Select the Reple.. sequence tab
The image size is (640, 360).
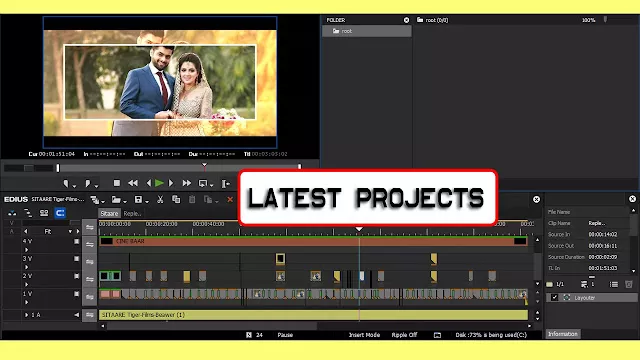[x=132, y=213]
